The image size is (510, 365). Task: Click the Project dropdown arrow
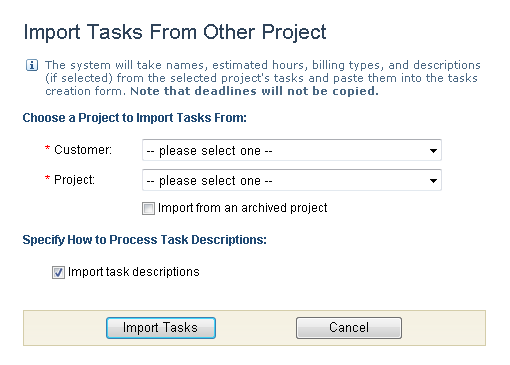(433, 181)
